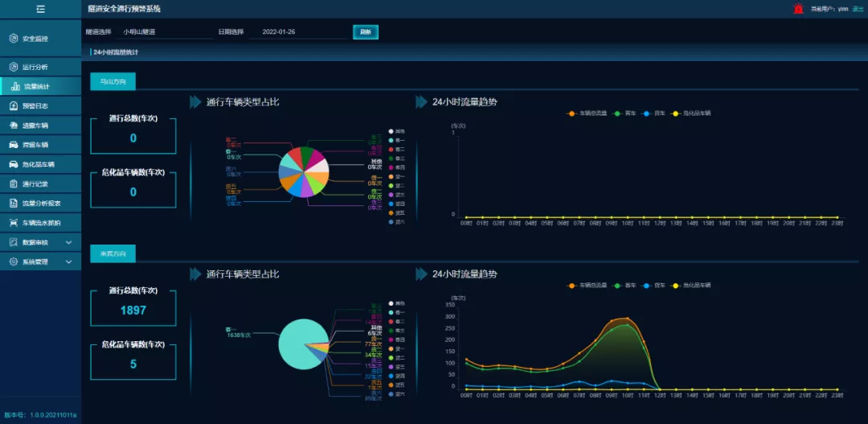This screenshot has height=424, width=868.
Task: Click the 通行记录 clipboard icon
Action: pos(14,183)
